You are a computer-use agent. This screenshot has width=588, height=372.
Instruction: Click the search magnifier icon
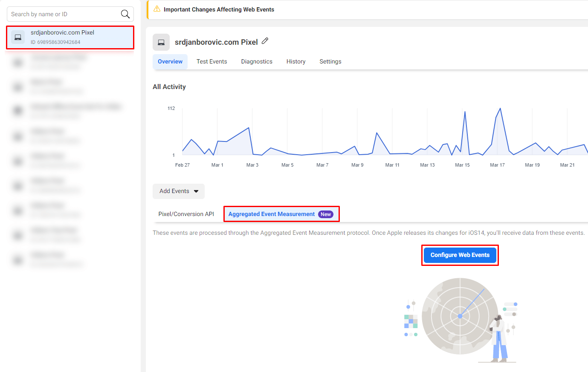tap(125, 14)
